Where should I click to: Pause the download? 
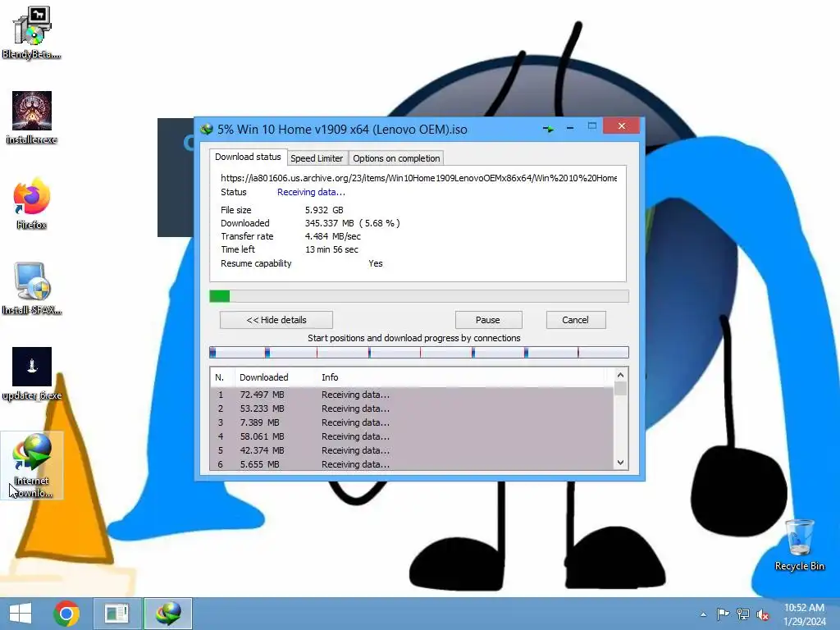[x=487, y=320]
